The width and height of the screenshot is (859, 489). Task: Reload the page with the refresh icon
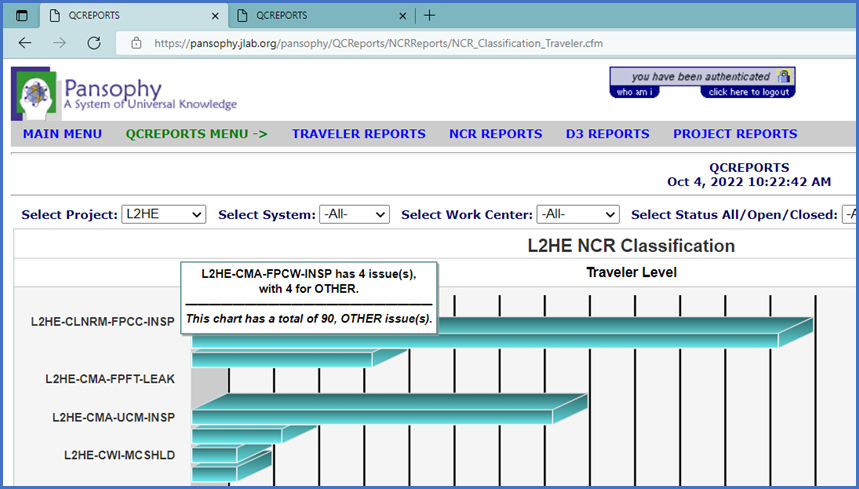point(94,43)
